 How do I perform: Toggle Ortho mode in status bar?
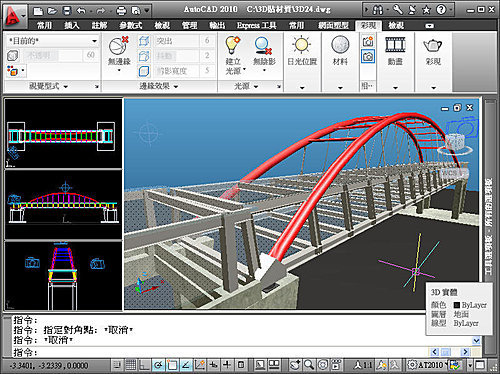144,365
